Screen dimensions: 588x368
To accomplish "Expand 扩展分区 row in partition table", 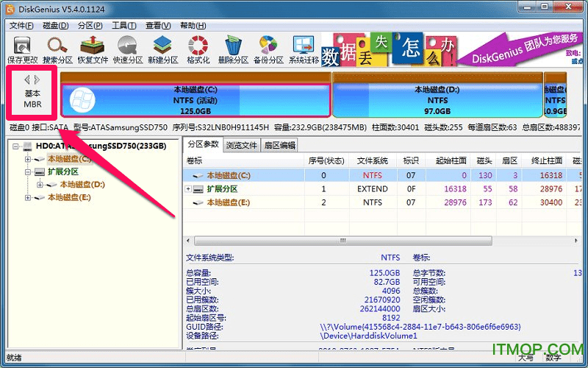I will [188, 189].
